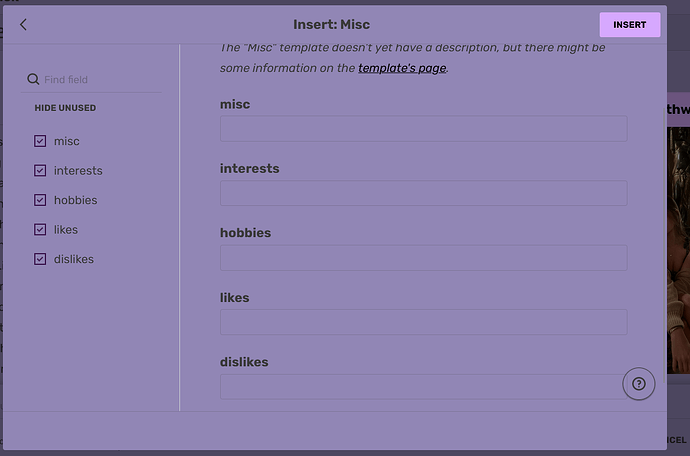This screenshot has height=456, width=690.
Task: Open the help question mark button
Action: [639, 383]
